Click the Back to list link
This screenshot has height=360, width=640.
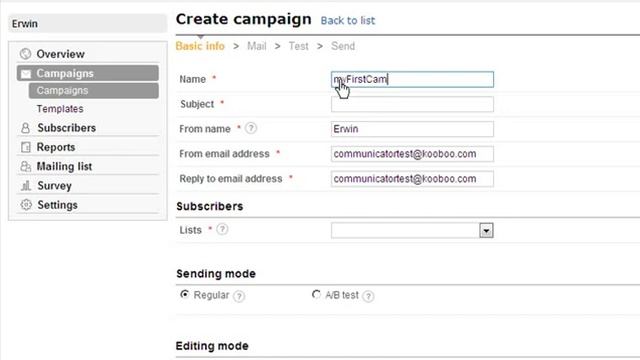348,21
